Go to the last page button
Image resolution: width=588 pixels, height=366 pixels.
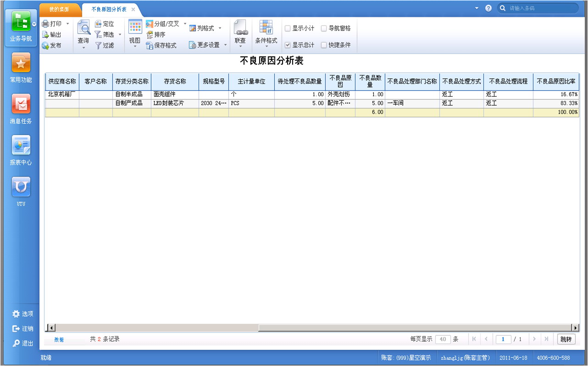coord(546,339)
